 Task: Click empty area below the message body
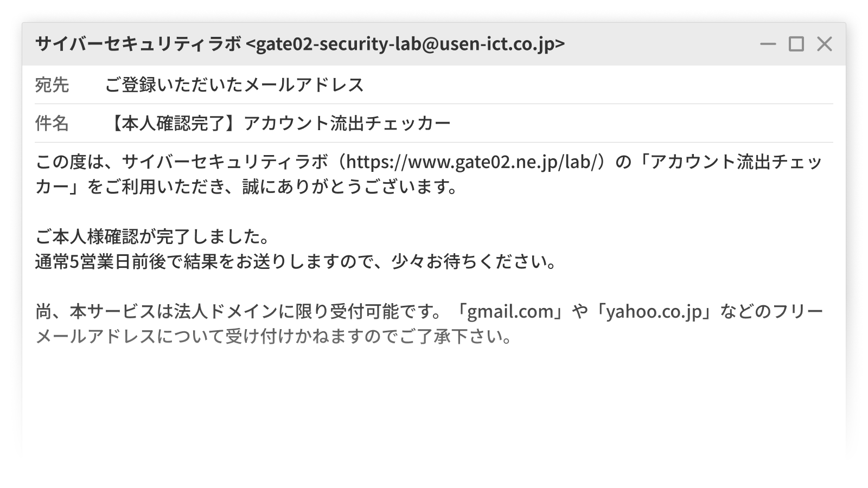tap(434, 401)
